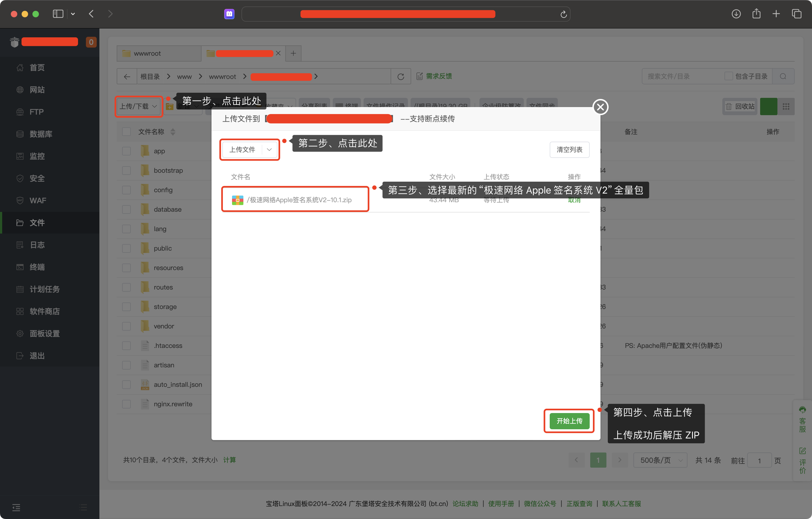The height and width of the screenshot is (519, 812).
Task: Expand the 根目录 breadcrumb chevron
Action: pos(168,76)
